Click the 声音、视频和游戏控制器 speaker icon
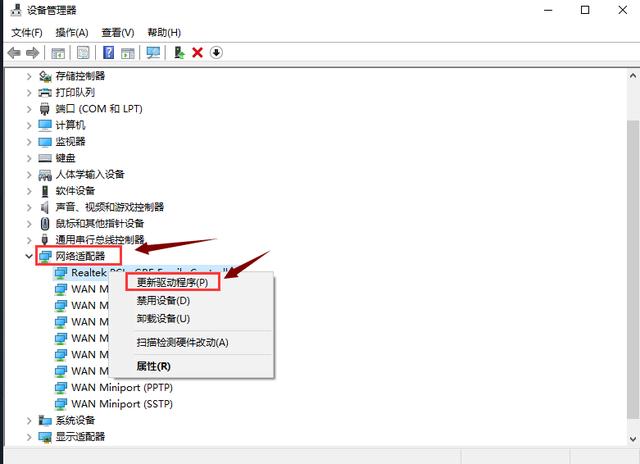 tap(45, 207)
